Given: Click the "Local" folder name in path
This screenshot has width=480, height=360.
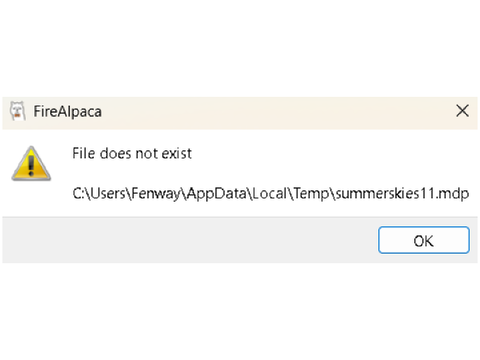Looking at the screenshot, I should [x=269, y=193].
